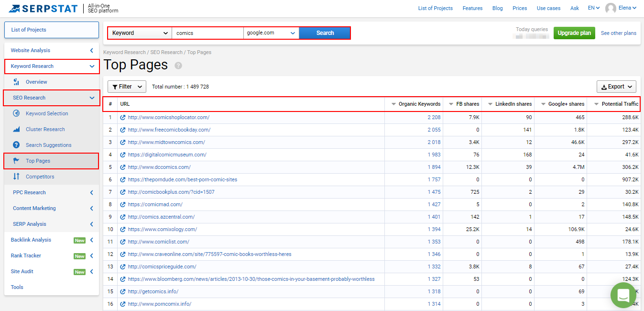Viewport: 644px width, 311px height.
Task: Open external link icon for midtowncomics.com
Action: click(x=123, y=142)
